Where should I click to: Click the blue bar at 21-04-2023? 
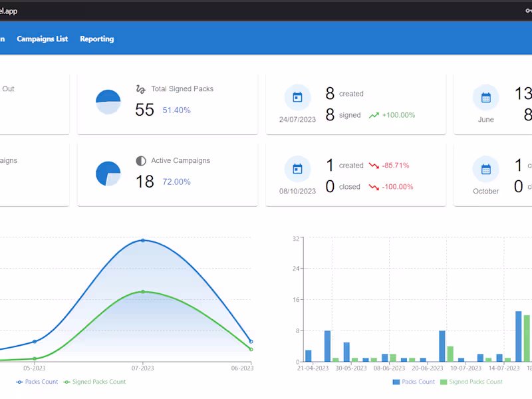tap(309, 356)
